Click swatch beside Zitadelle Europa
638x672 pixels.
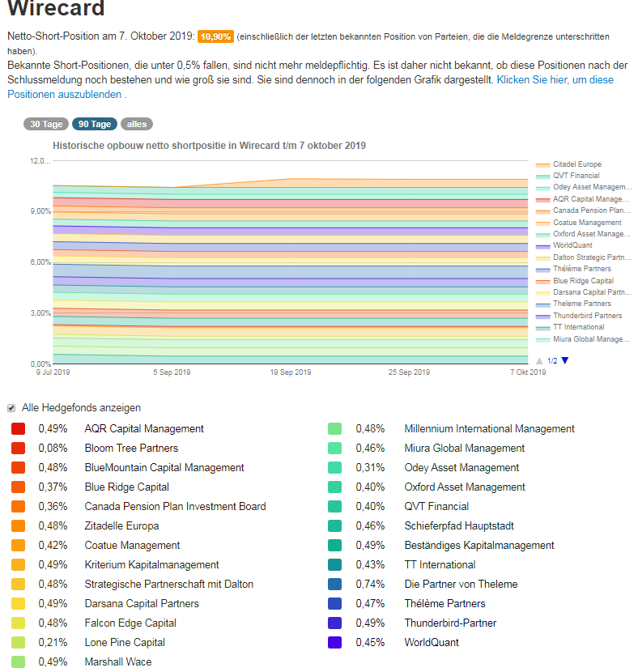18,525
